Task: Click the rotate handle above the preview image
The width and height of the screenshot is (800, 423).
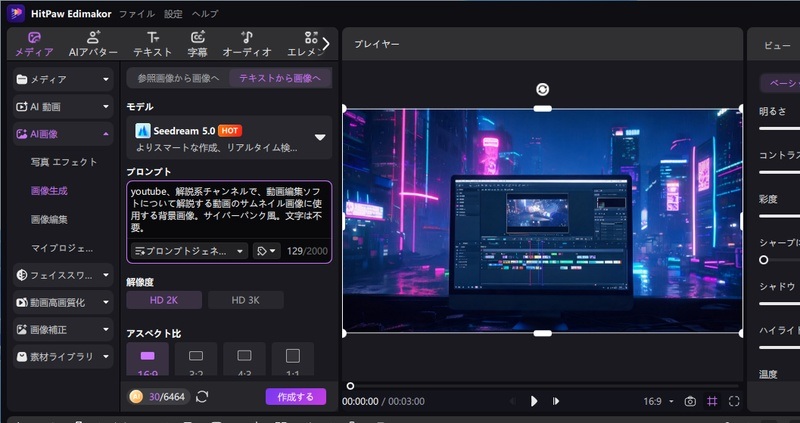Action: point(542,90)
